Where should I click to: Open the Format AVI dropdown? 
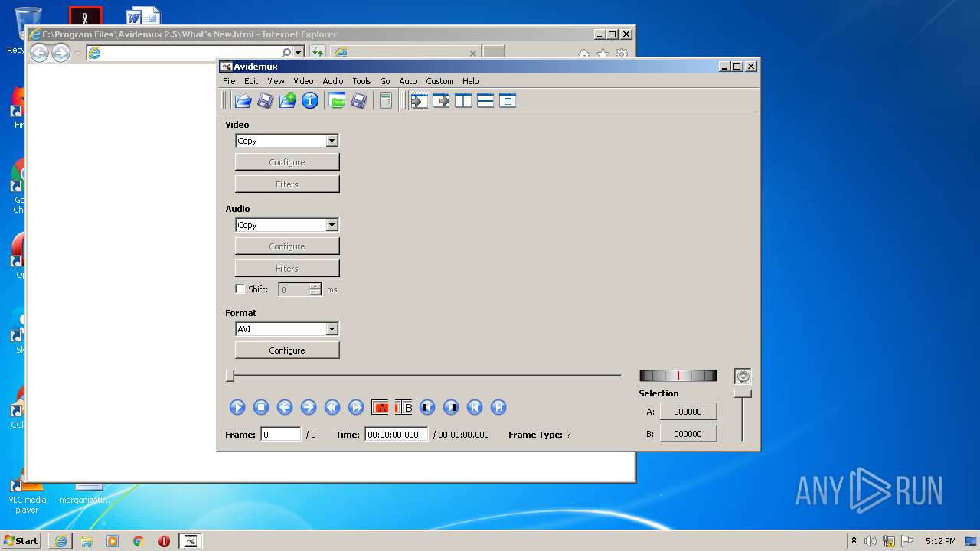[x=332, y=329]
